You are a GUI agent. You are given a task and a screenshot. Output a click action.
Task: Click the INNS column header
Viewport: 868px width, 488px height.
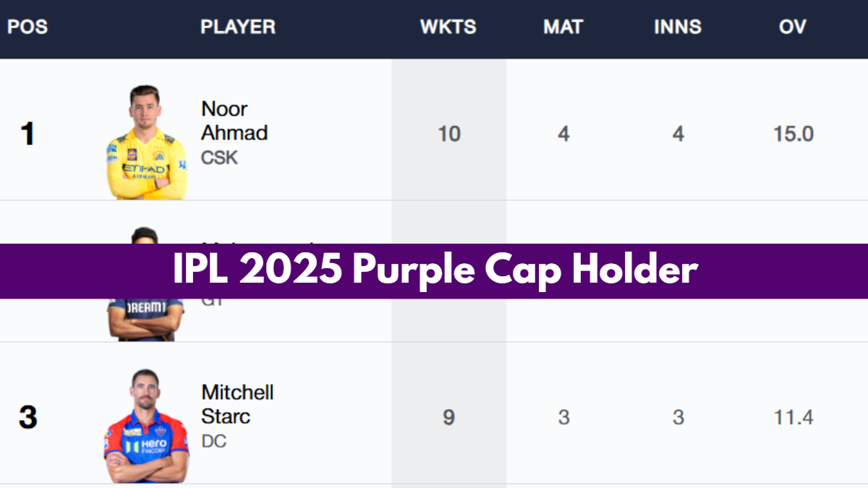pos(678,27)
